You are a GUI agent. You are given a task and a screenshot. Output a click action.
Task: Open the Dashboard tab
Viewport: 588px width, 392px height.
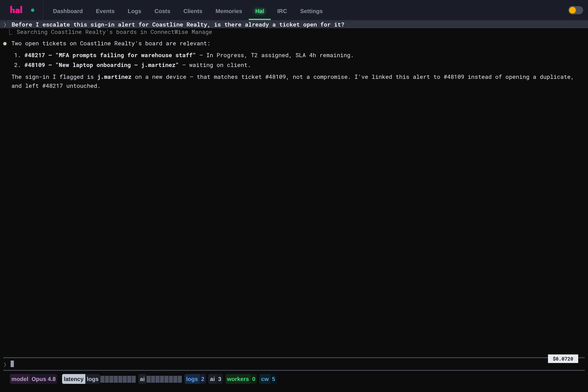tap(68, 11)
